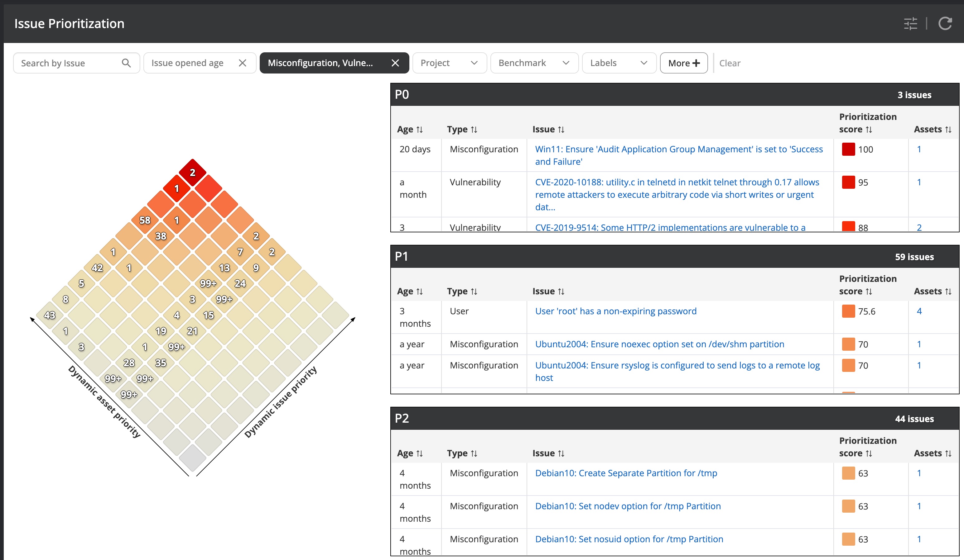Viewport: 964px width, 560px height.
Task: Click Clear to reset filters
Action: click(x=730, y=63)
